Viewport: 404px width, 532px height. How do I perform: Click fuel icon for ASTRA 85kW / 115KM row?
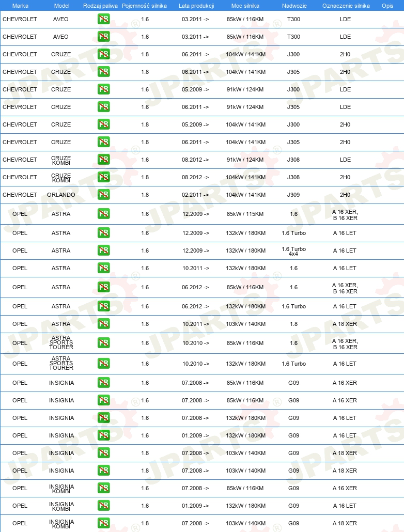(103, 214)
